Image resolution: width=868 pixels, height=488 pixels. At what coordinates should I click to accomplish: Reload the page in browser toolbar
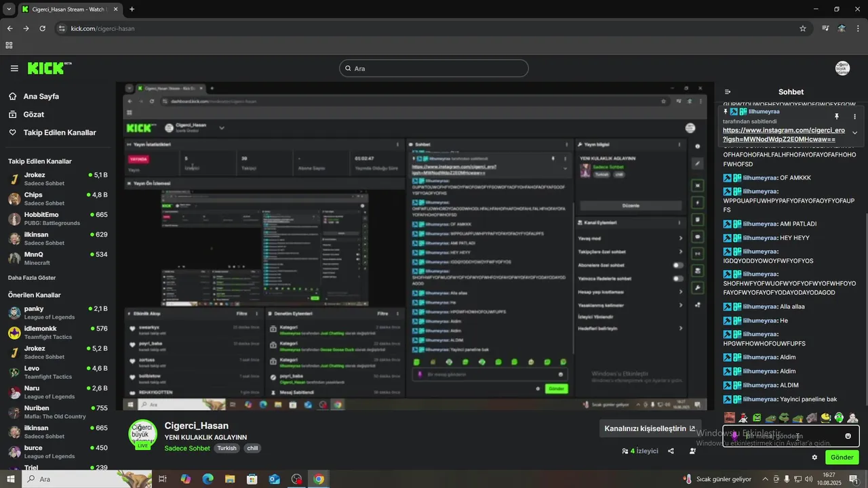coord(42,28)
